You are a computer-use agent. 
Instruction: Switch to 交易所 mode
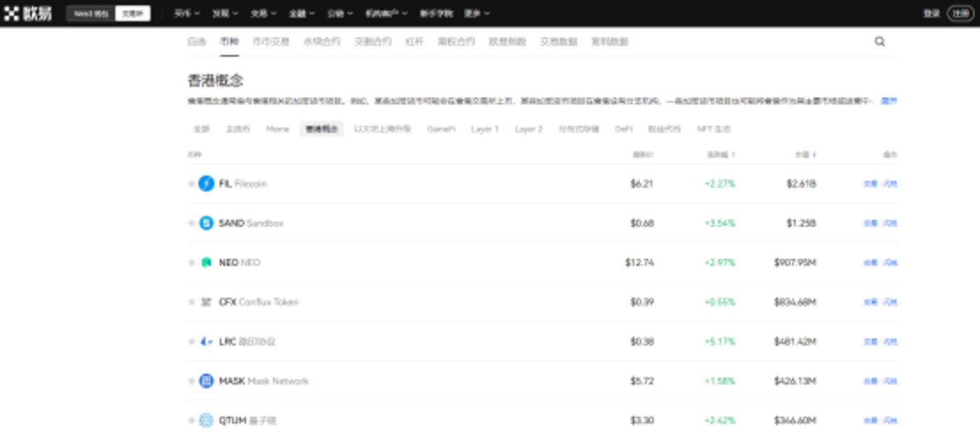click(132, 13)
